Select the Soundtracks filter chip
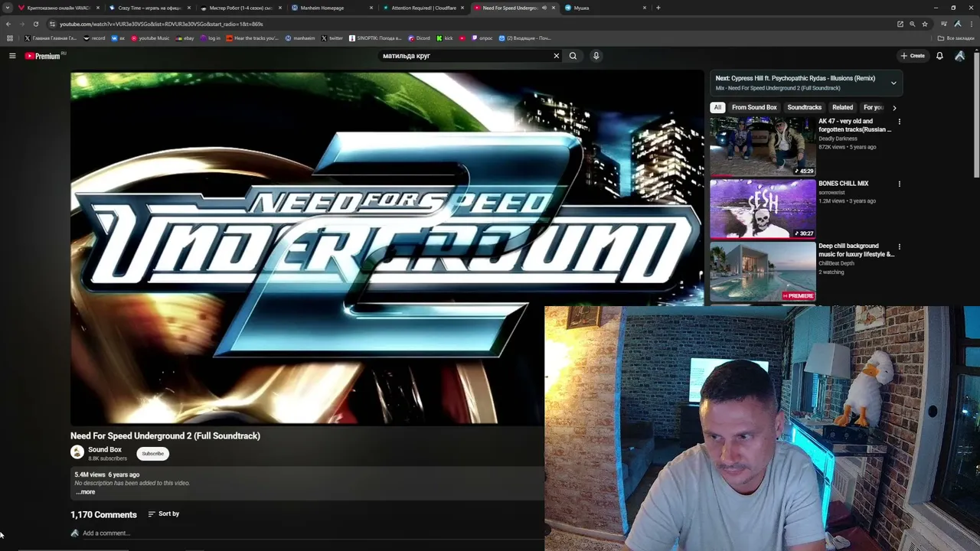Viewport: 980px width, 551px height. pyautogui.click(x=804, y=108)
